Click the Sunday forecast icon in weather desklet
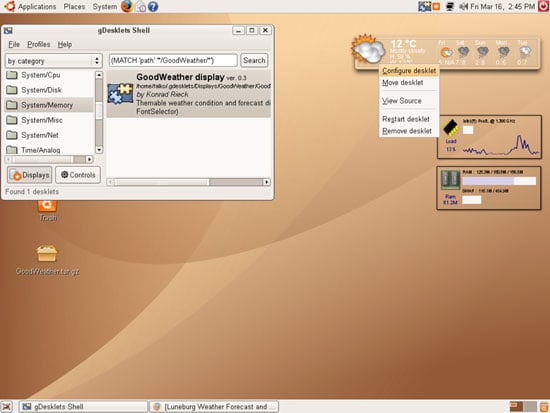 [x=483, y=52]
